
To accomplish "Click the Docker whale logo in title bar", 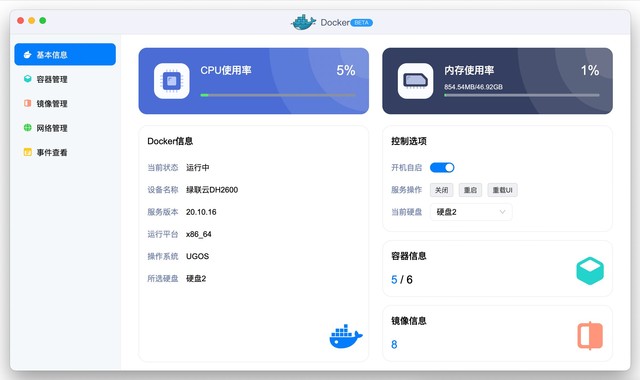I will pos(303,22).
